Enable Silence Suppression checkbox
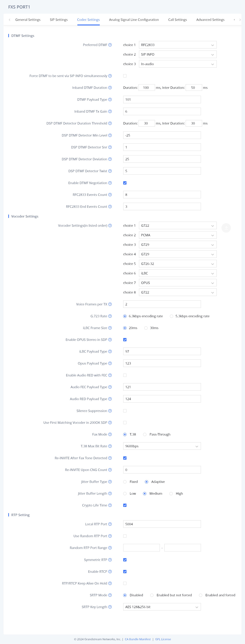This screenshot has width=245, height=644. (125, 411)
